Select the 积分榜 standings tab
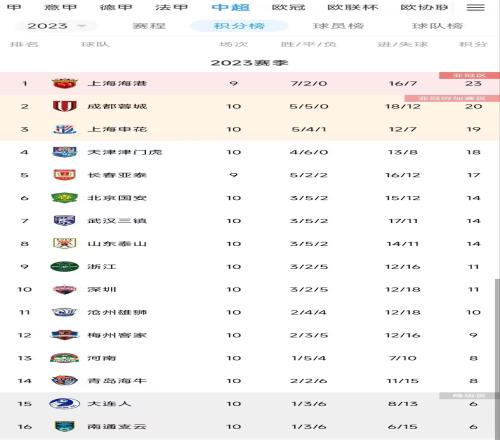500x440 pixels. [x=239, y=26]
